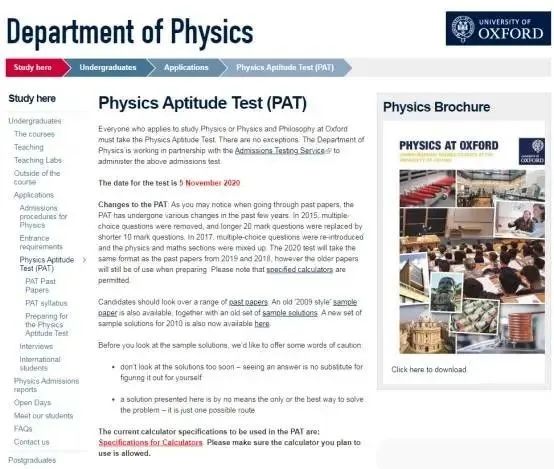Click here to download the brochure
The width and height of the screenshot is (554, 469).
pos(429,370)
